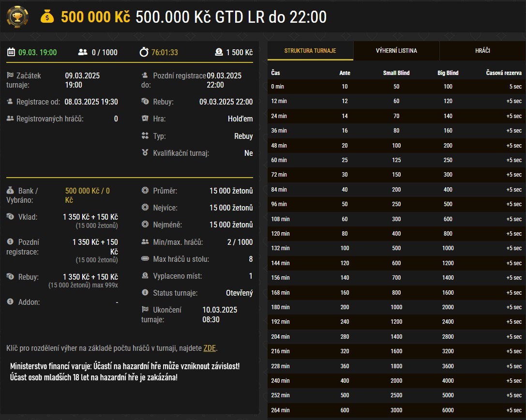Screen dimensions: 526x420
Task: Click the person icon by Pozdní registrace do
Action: 145,75
